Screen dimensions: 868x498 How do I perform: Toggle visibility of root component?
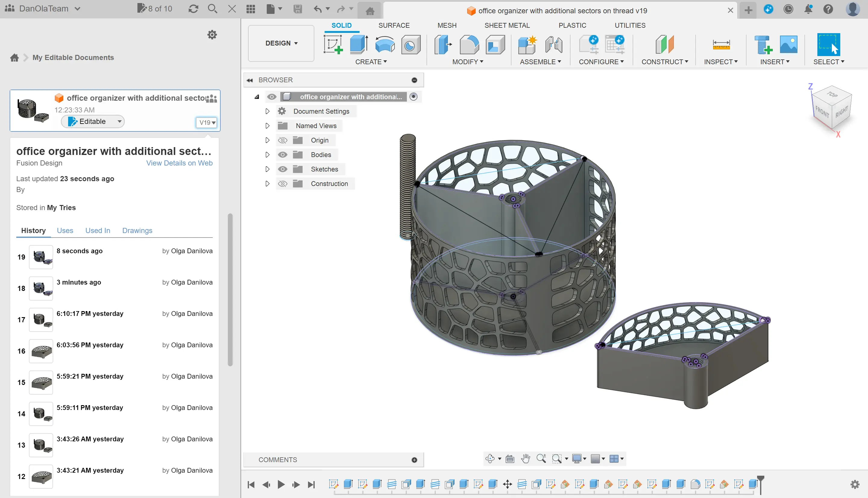tap(272, 97)
